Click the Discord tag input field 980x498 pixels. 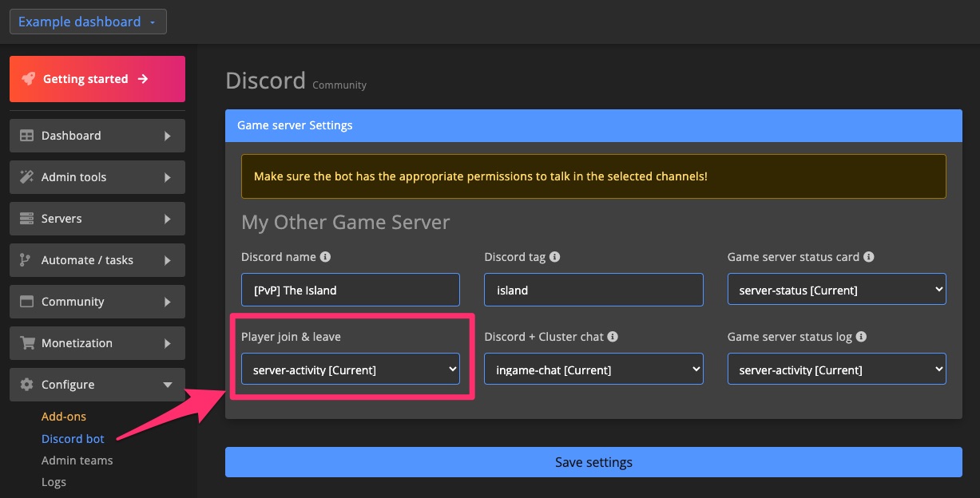click(593, 290)
